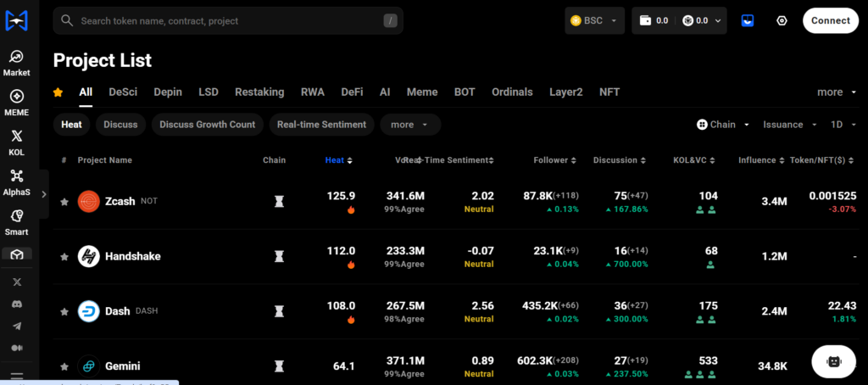Click the Discord icon in sidebar
The height and width of the screenshot is (385, 868).
point(17,304)
